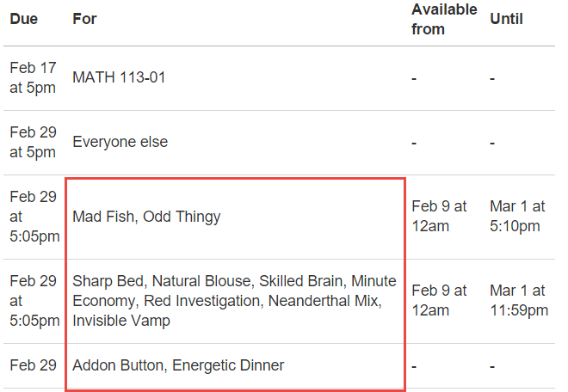Click the "Addon Button, Energetic Dinner" cell
This screenshot has height=392, width=568.
coord(178,365)
